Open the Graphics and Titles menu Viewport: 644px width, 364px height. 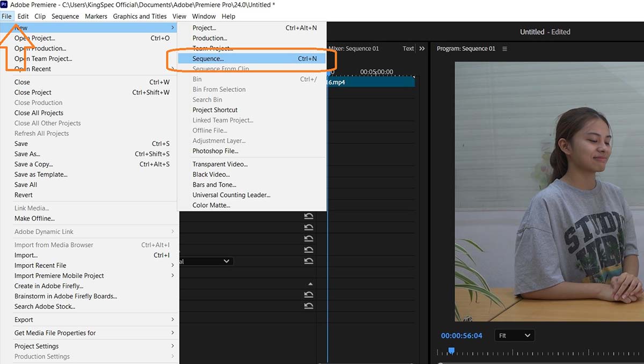point(140,17)
